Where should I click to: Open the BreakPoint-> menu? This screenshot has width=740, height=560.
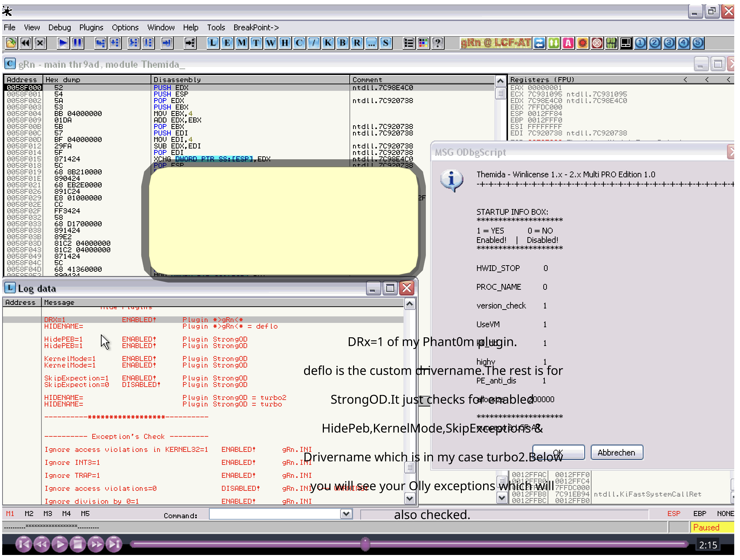click(256, 27)
